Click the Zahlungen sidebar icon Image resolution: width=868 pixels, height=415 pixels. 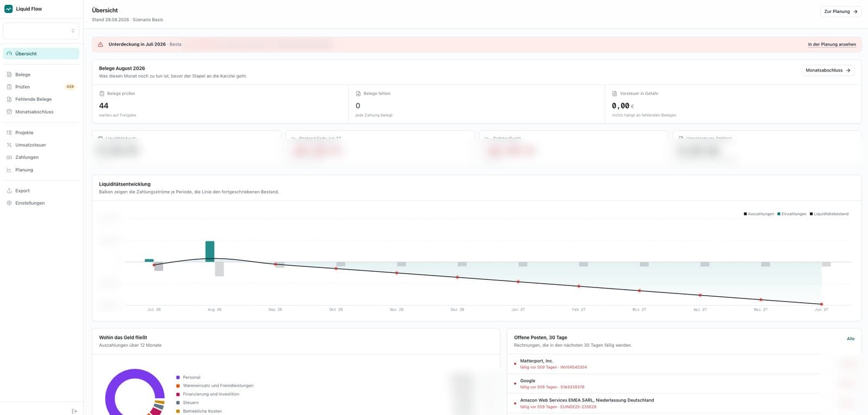(x=9, y=157)
